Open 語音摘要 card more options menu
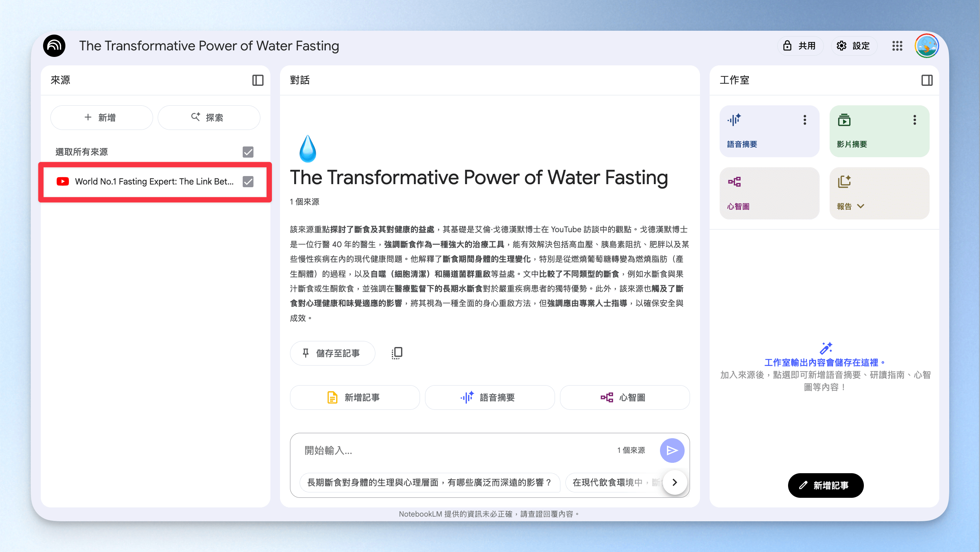This screenshot has width=980, height=552. [805, 120]
